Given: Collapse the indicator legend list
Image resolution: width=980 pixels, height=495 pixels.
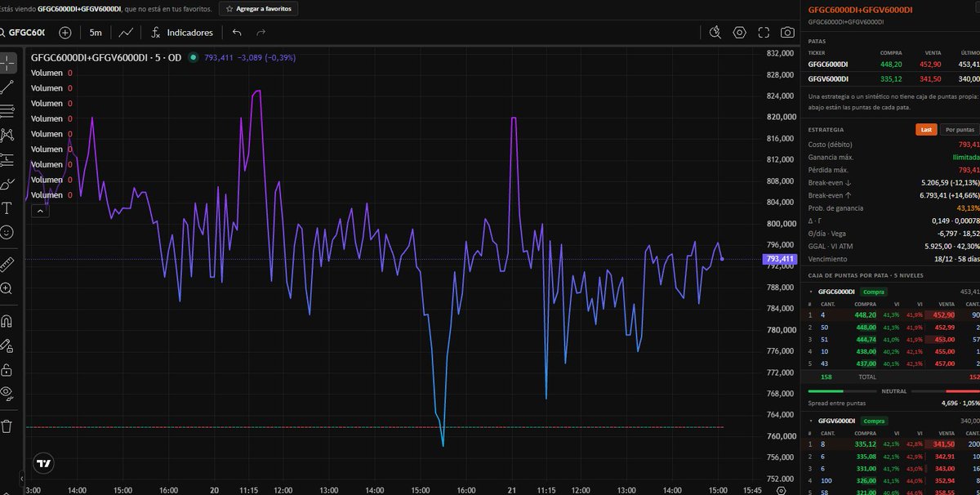Looking at the screenshot, I should 39,211.
